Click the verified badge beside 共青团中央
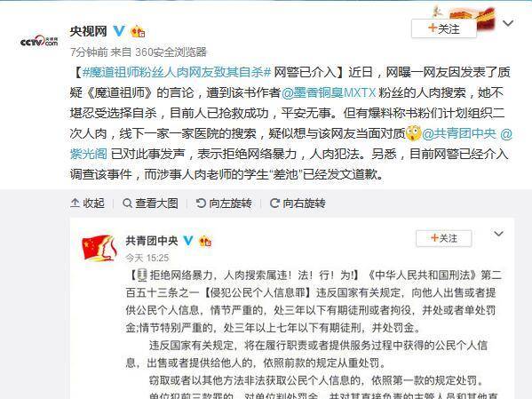532x399 pixels. pos(188,241)
